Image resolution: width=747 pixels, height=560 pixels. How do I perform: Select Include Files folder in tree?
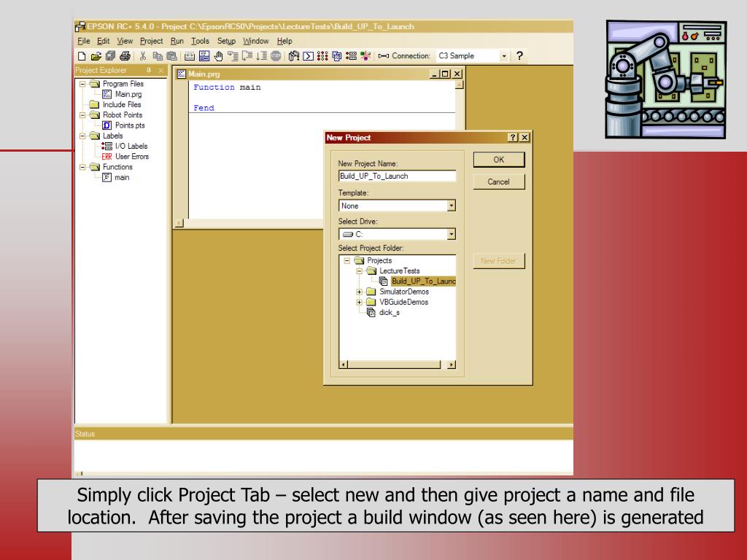(x=115, y=105)
